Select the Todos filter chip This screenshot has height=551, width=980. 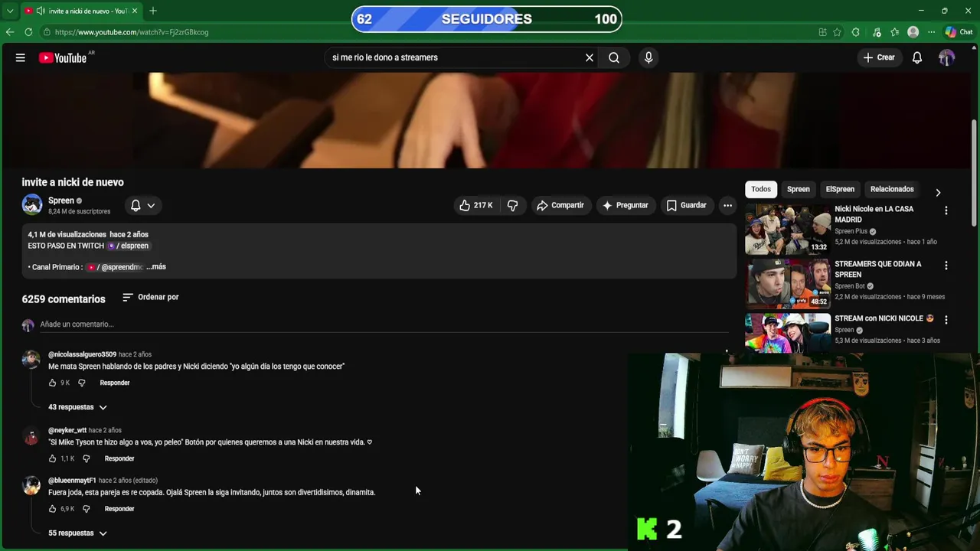click(x=761, y=189)
